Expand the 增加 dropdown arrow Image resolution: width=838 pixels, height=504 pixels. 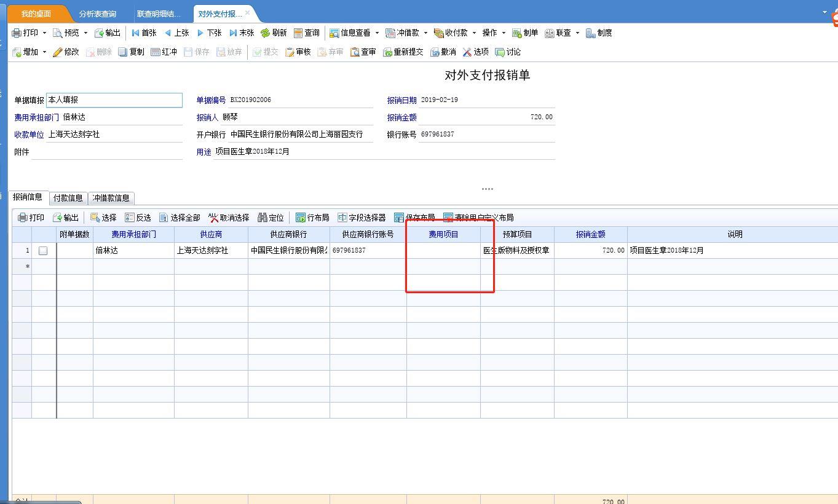[44, 52]
